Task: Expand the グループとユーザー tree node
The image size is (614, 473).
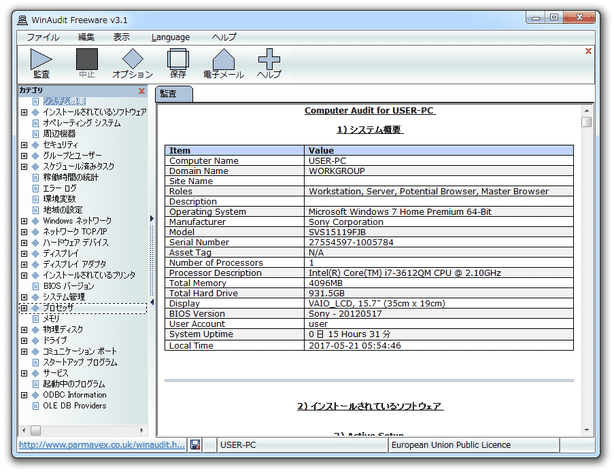Action: click(x=24, y=156)
